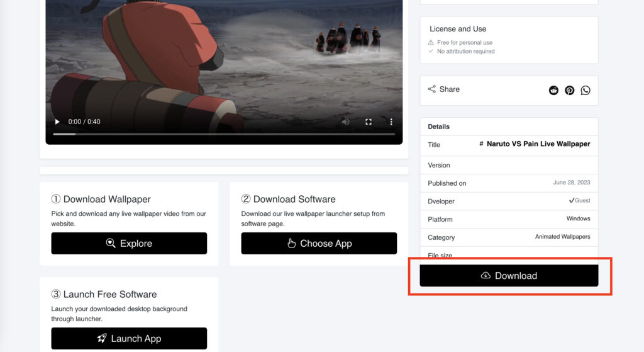The height and width of the screenshot is (352, 644).
Task: Select the Windows platform value
Action: 579,219
